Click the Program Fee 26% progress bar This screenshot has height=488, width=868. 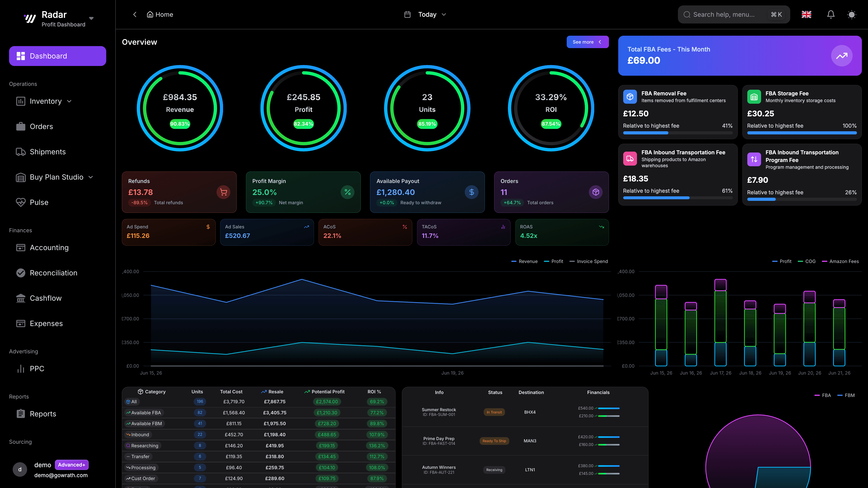click(802, 199)
